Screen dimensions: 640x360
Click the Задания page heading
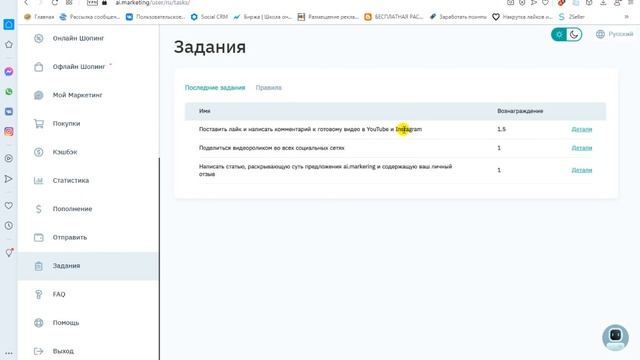(x=210, y=47)
